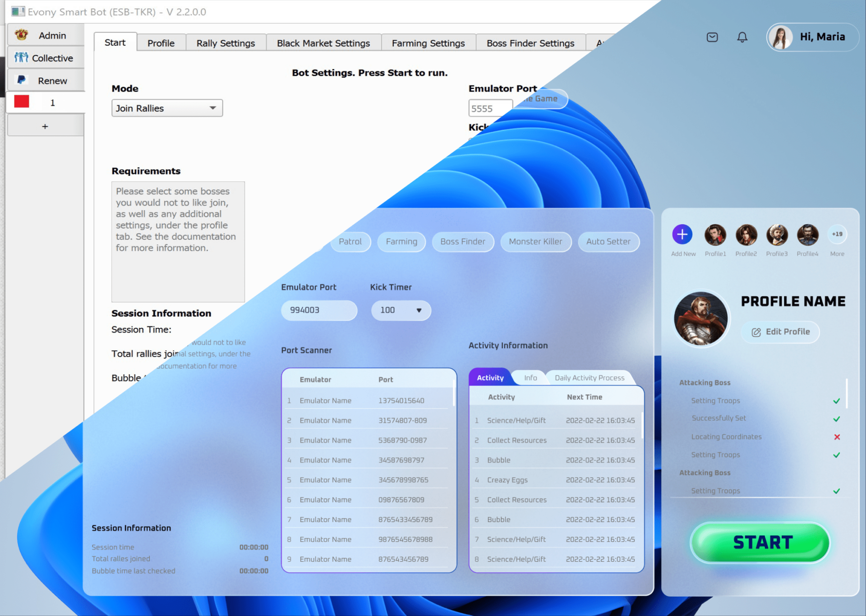
Task: Click the activity list scrollbar in profile panel
Action: [x=847, y=393]
